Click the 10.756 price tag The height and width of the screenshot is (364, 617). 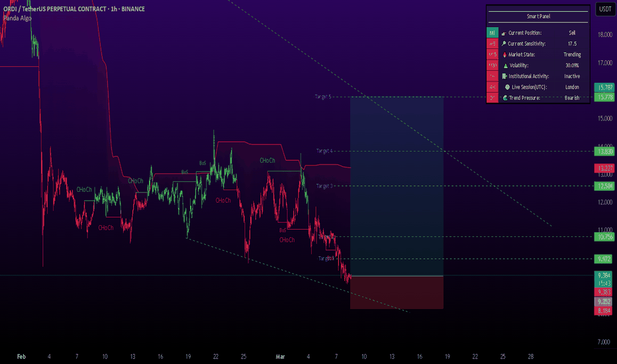coord(604,237)
